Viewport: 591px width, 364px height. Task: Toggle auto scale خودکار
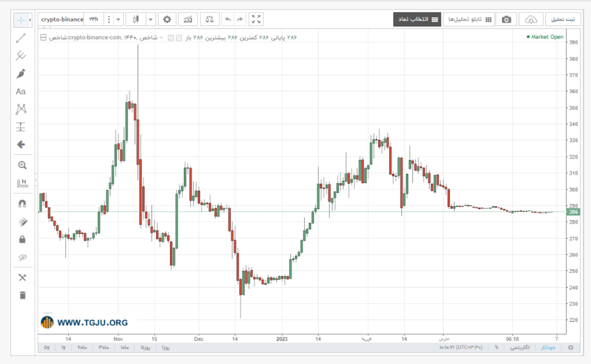[548, 348]
